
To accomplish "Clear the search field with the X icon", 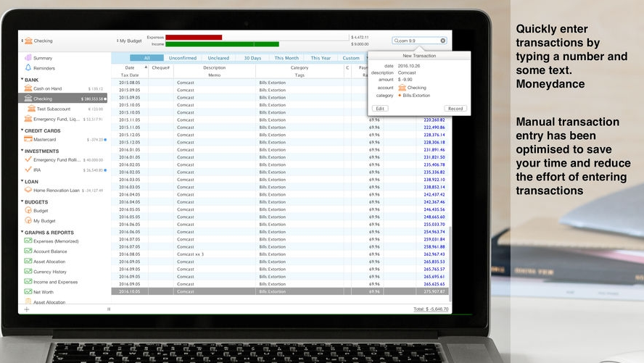I will pos(443,41).
